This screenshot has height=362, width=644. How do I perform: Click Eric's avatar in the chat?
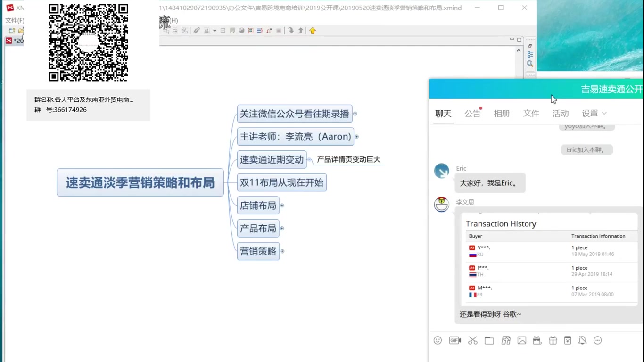442,171
